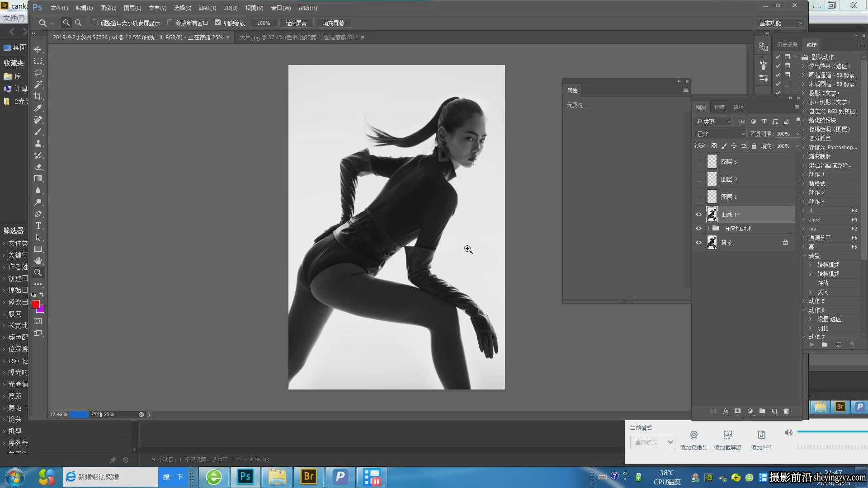
Task: Enable zoom all windows checkbox
Action: coord(170,23)
